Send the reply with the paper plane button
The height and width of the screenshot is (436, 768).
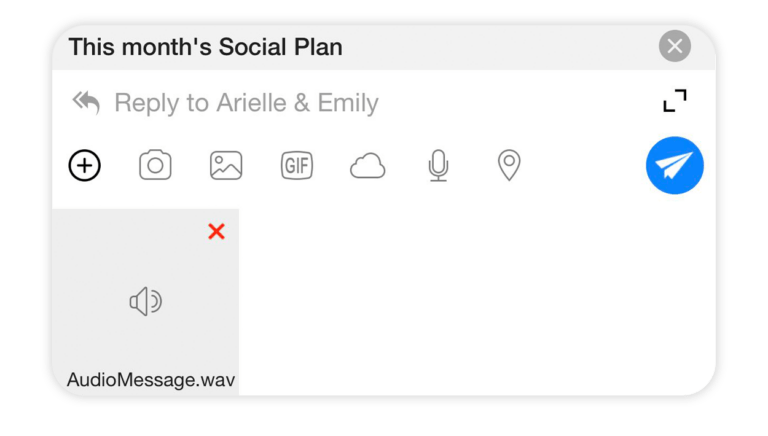tap(675, 165)
